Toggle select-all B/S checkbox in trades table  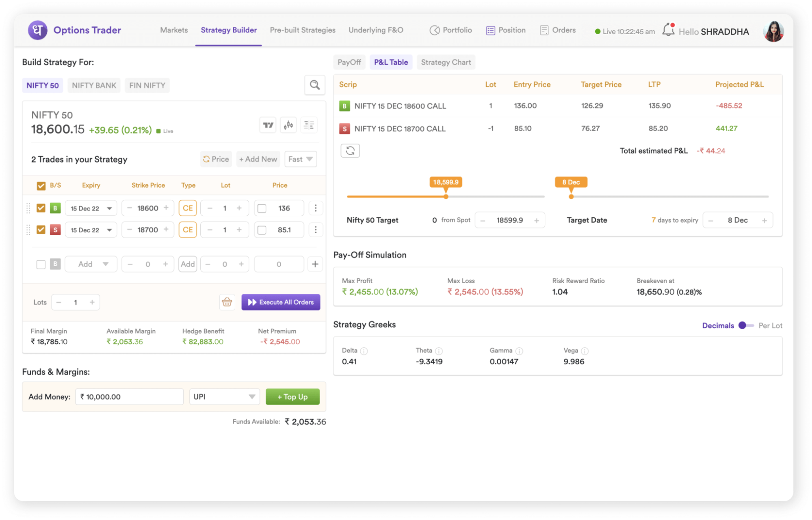pyautogui.click(x=41, y=185)
